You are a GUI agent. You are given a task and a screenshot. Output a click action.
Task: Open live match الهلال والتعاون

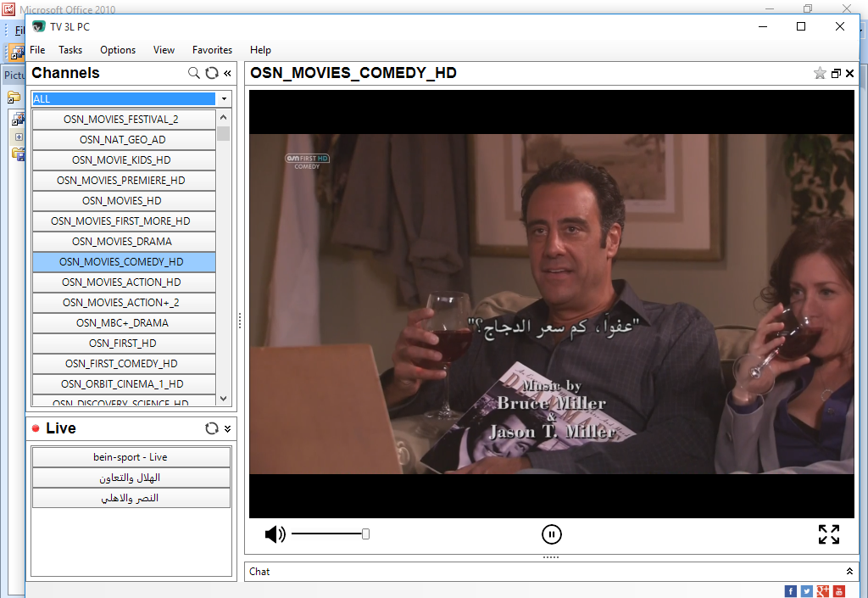131,478
